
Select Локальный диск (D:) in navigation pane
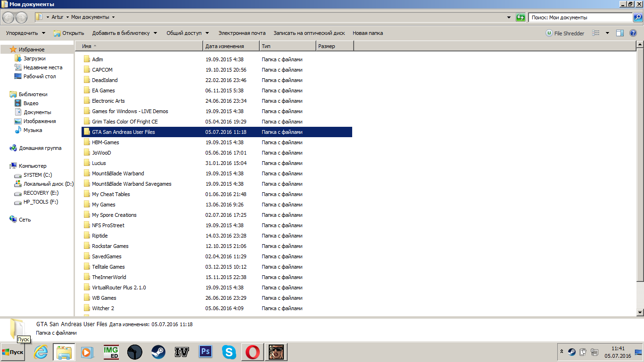tap(49, 184)
